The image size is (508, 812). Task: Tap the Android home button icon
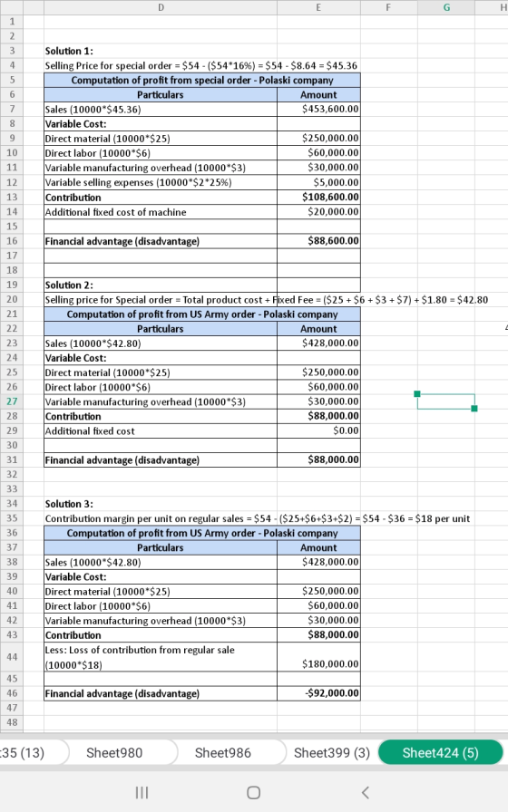coord(253,792)
